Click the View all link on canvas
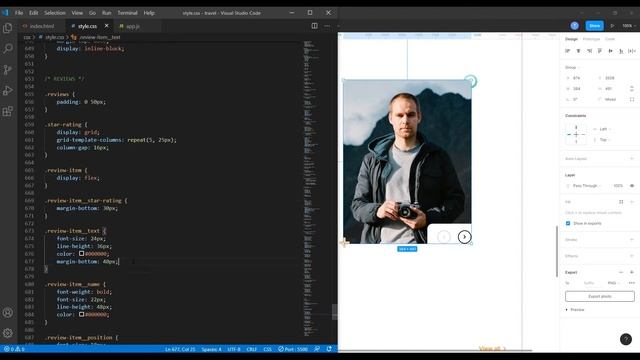 pos(492,348)
